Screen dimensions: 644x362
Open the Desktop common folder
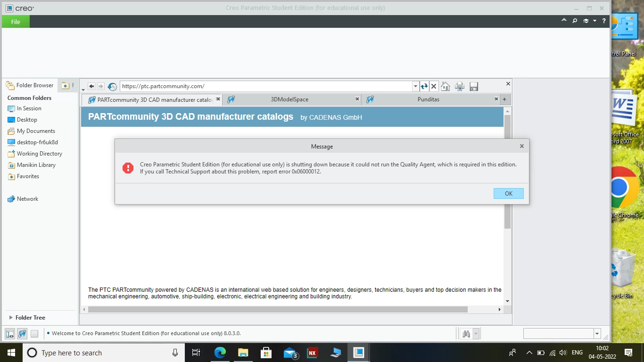pyautogui.click(x=22, y=120)
